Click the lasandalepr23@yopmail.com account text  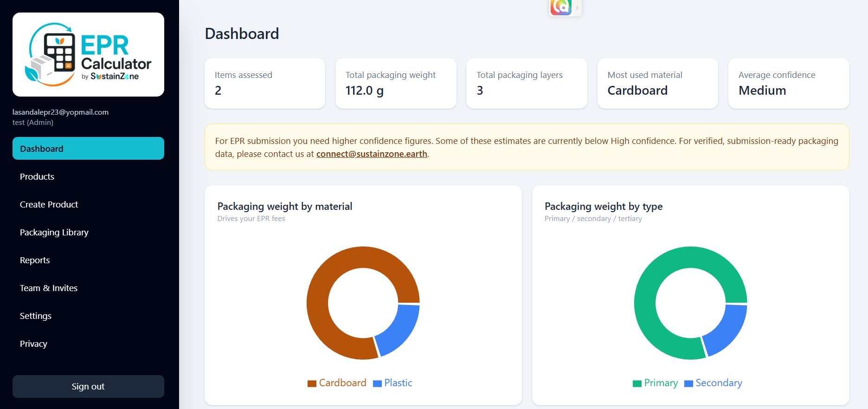click(60, 112)
